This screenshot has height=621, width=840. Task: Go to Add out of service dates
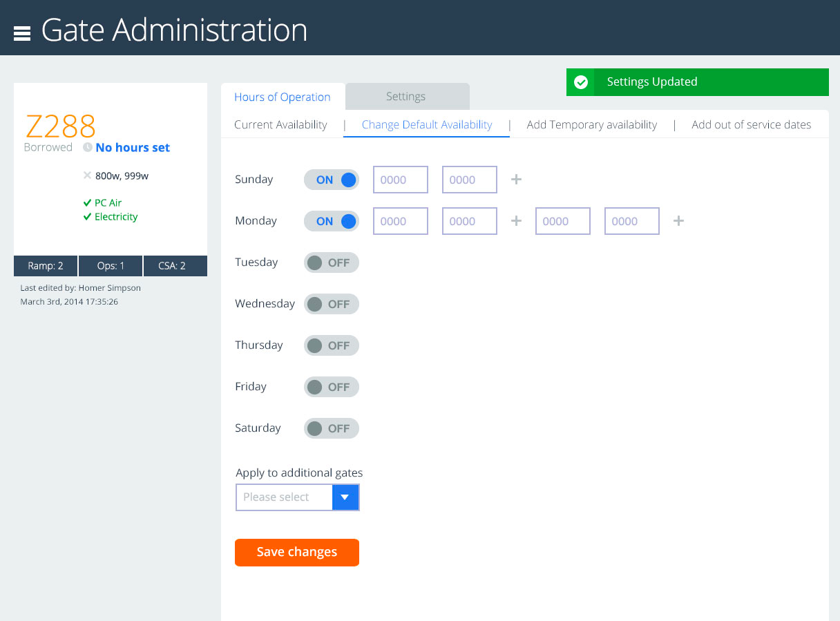[752, 125]
